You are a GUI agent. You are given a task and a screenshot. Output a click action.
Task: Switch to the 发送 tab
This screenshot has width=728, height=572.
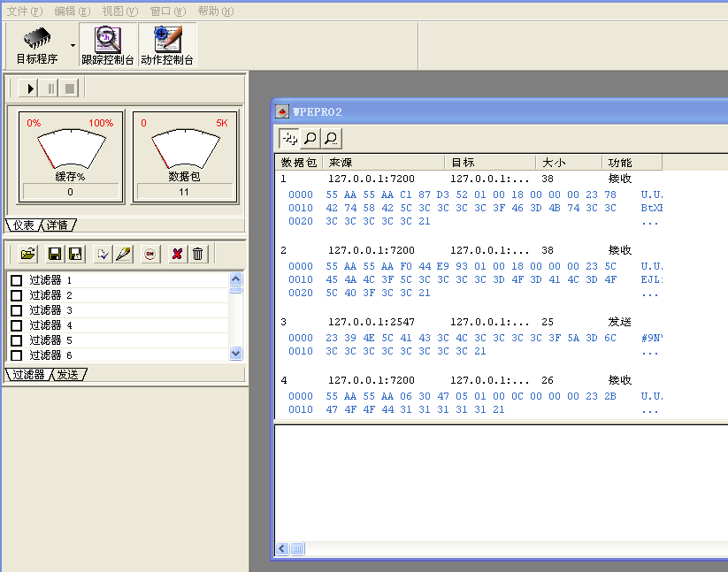point(68,374)
